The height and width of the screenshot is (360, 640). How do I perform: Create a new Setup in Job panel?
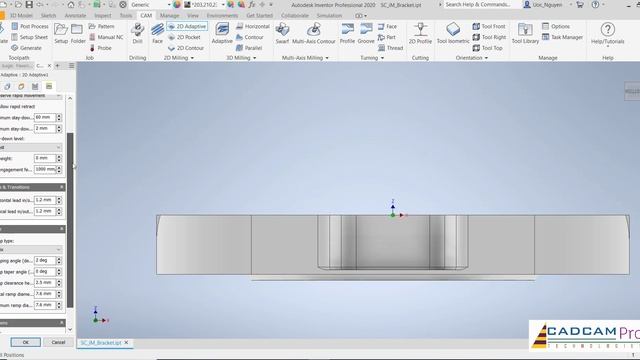(x=61, y=33)
